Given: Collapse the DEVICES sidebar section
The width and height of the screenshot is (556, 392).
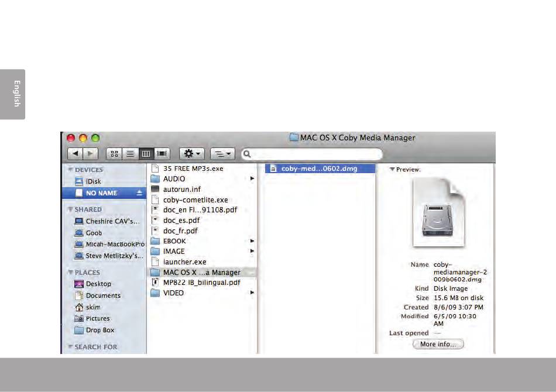Looking at the screenshot, I should coord(71,170).
